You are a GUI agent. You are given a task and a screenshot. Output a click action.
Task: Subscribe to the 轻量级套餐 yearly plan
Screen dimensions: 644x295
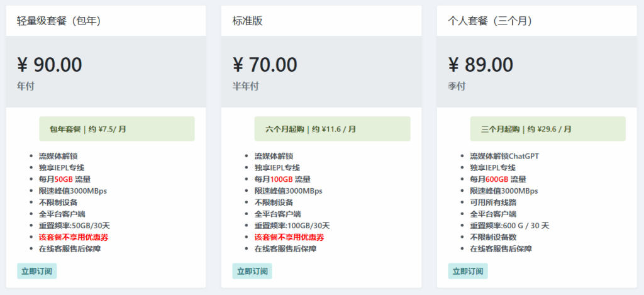click(37, 271)
